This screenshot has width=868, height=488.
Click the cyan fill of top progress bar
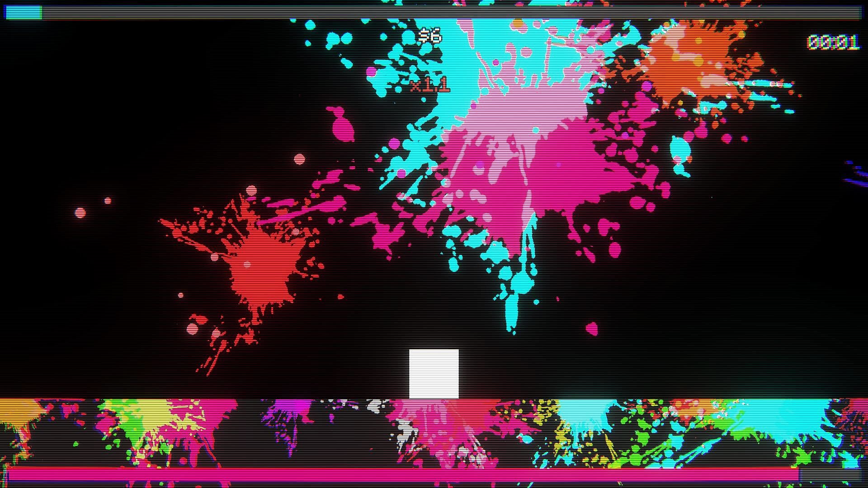pyautogui.click(x=24, y=13)
